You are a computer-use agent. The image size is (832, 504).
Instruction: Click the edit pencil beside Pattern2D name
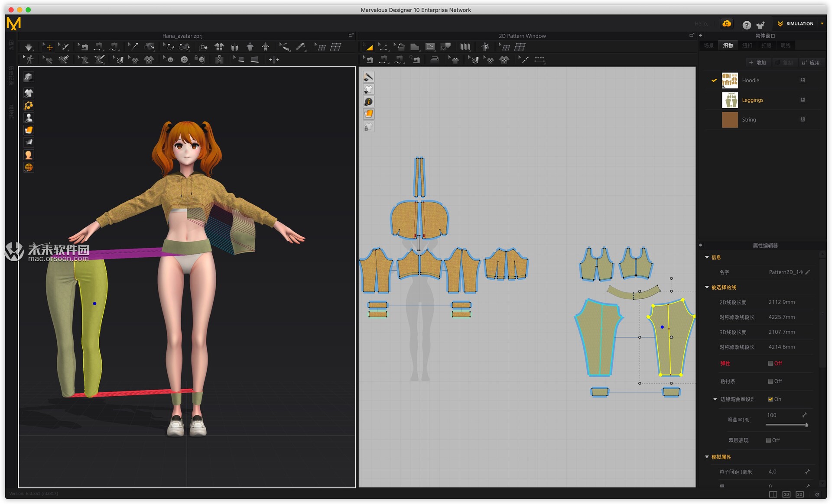[x=807, y=272]
